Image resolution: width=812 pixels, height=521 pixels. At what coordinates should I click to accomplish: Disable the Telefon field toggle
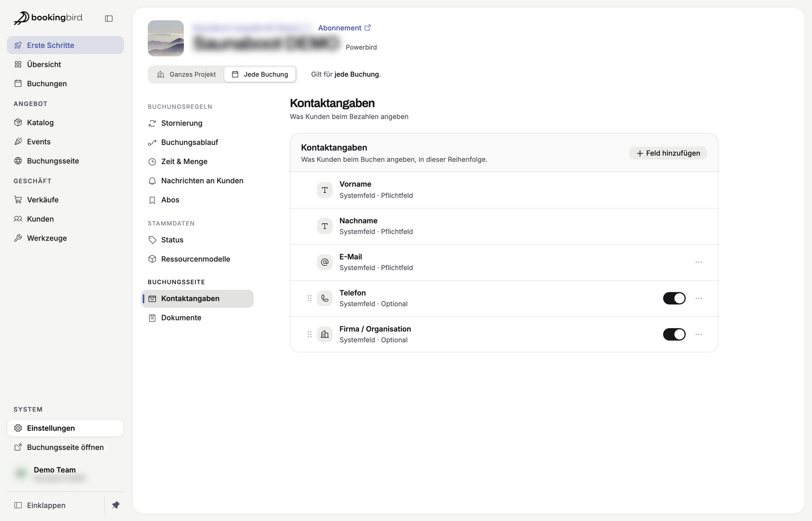point(674,298)
